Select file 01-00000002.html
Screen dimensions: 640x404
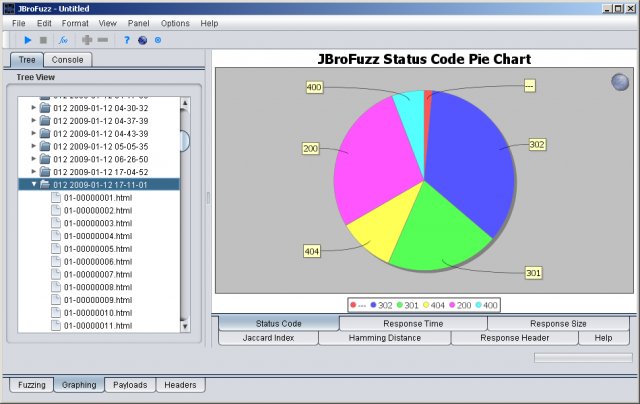[98, 211]
